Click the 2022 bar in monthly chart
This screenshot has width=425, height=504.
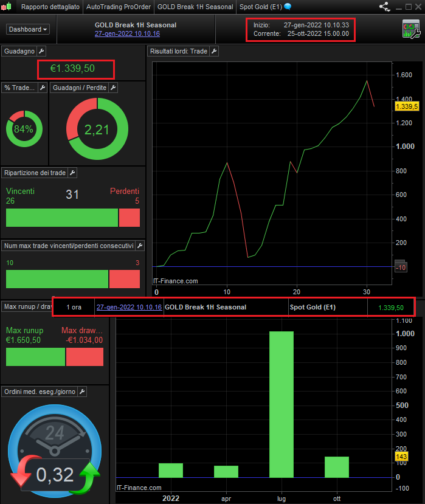click(x=171, y=470)
